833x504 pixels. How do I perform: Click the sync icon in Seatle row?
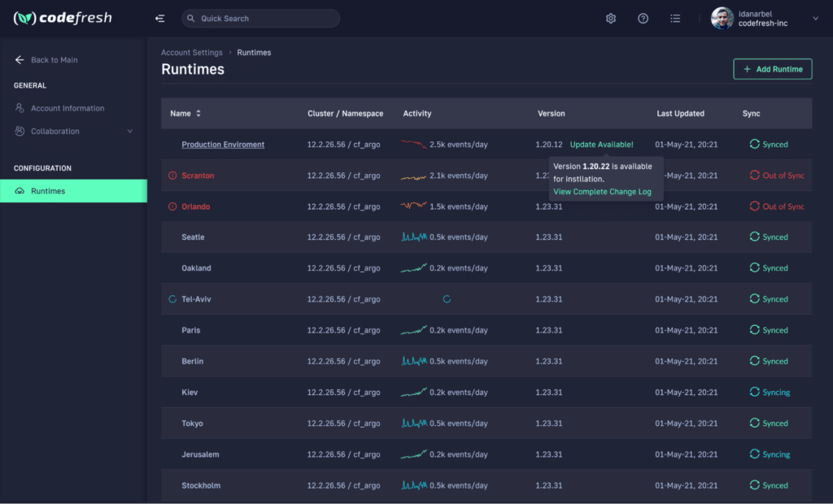point(754,237)
